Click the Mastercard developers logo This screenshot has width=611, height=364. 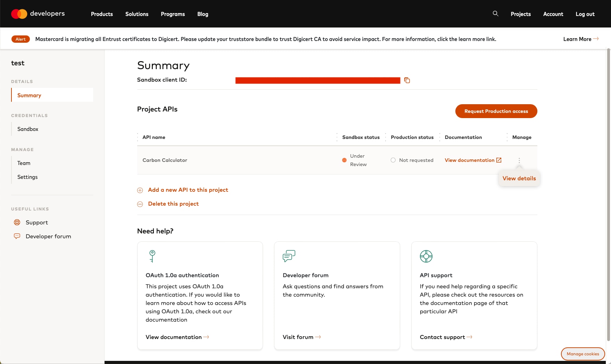tap(38, 14)
